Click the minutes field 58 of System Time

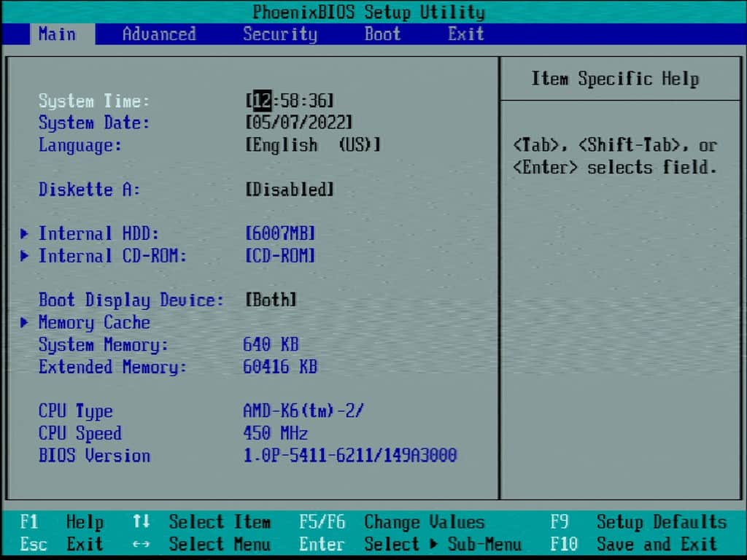(290, 101)
